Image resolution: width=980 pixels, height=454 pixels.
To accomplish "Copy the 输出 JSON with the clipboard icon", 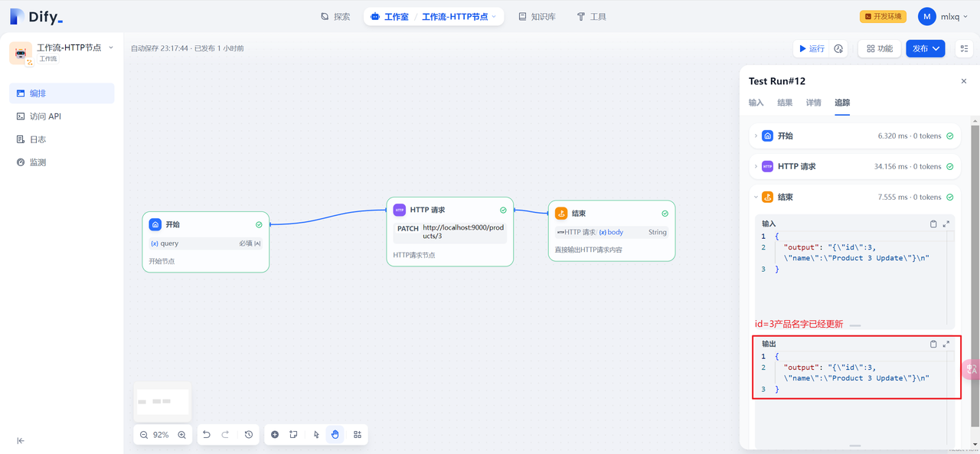I will click(x=933, y=344).
